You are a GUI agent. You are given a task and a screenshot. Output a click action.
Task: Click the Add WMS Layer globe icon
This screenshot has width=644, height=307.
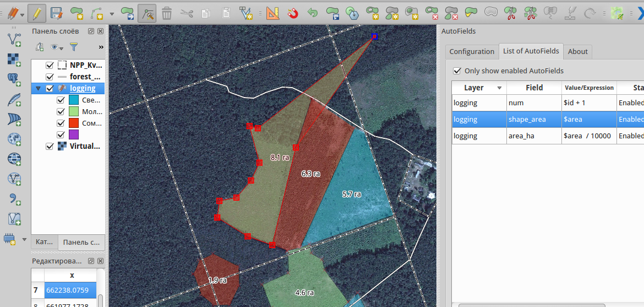[x=14, y=139]
